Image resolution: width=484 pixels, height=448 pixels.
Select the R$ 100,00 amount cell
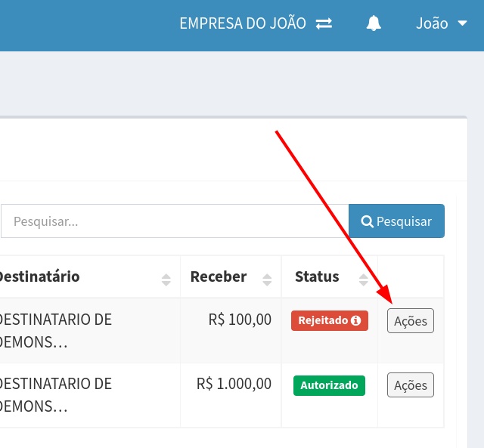click(240, 320)
